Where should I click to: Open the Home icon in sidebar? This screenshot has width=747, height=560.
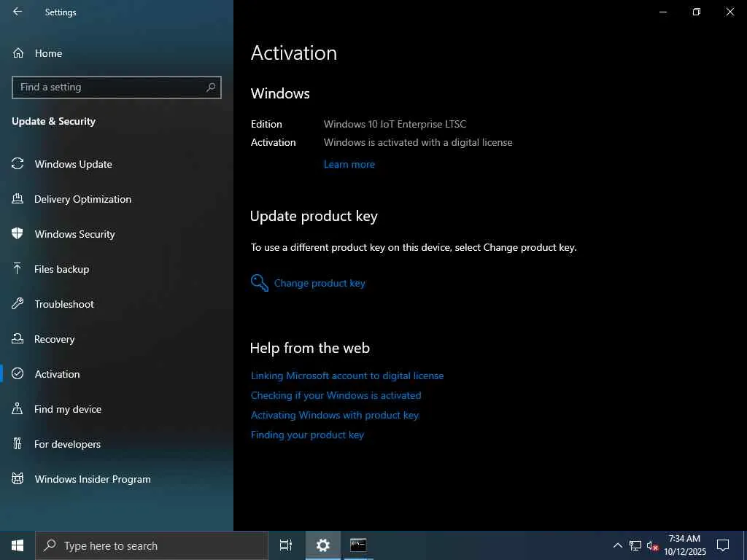pyautogui.click(x=18, y=52)
